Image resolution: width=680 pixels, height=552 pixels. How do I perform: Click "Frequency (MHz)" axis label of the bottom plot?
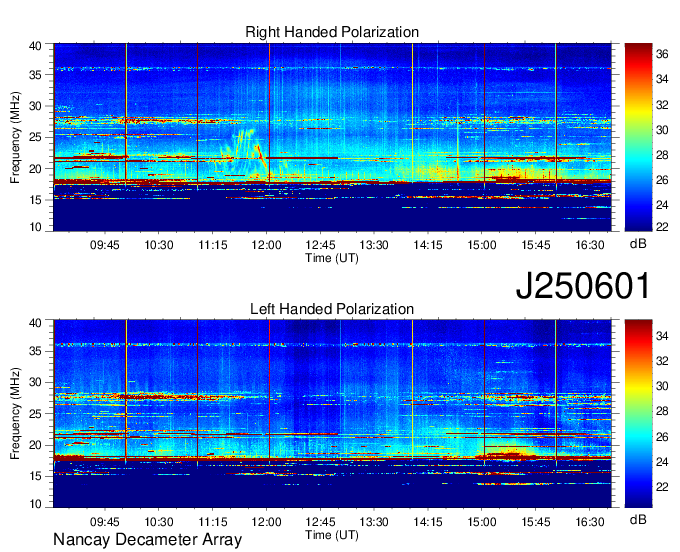point(15,414)
